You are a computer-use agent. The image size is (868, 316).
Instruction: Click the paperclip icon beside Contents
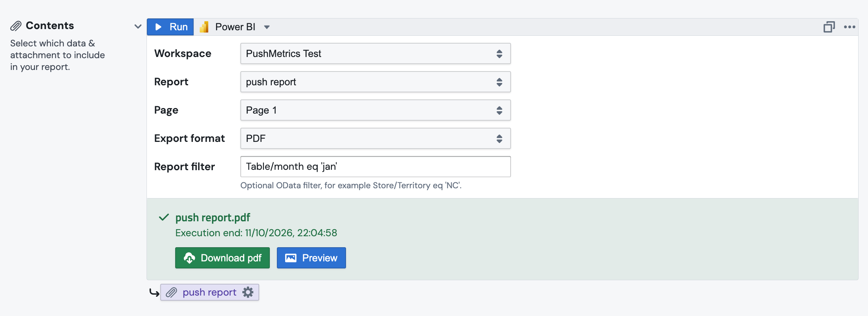[x=16, y=26]
